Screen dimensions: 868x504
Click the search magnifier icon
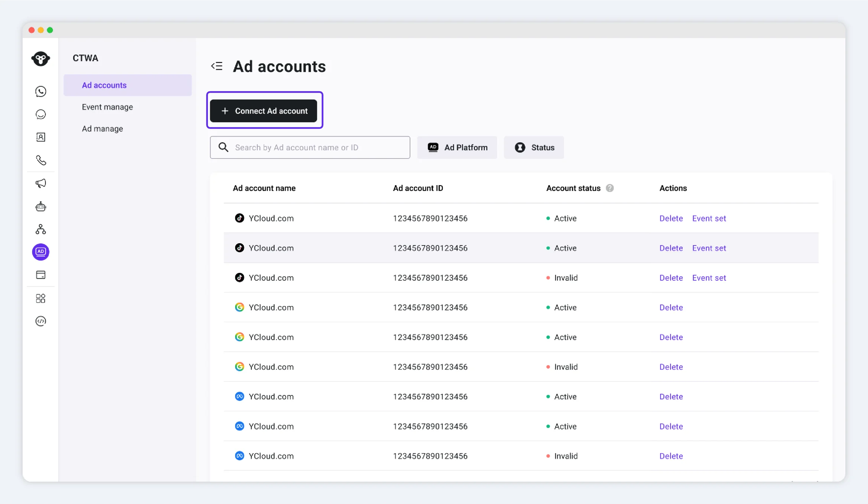pos(223,147)
